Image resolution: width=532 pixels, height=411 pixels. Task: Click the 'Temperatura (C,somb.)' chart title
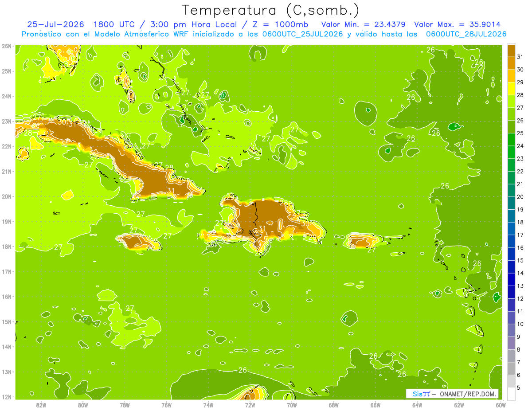[x=271, y=11]
